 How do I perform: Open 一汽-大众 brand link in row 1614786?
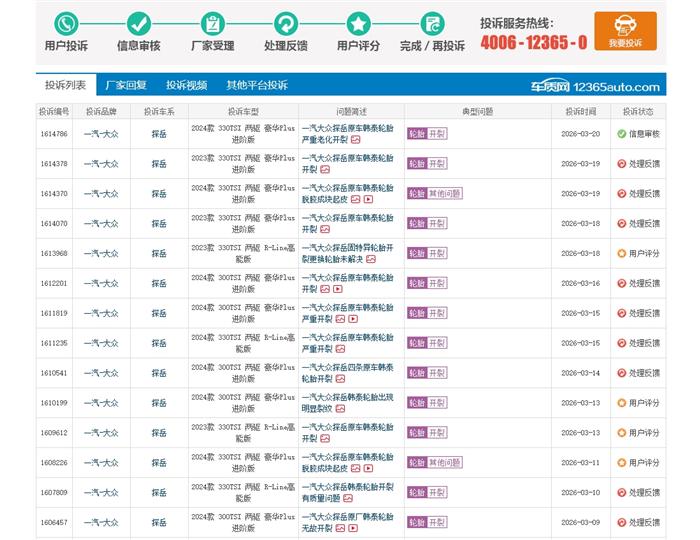[x=100, y=134]
